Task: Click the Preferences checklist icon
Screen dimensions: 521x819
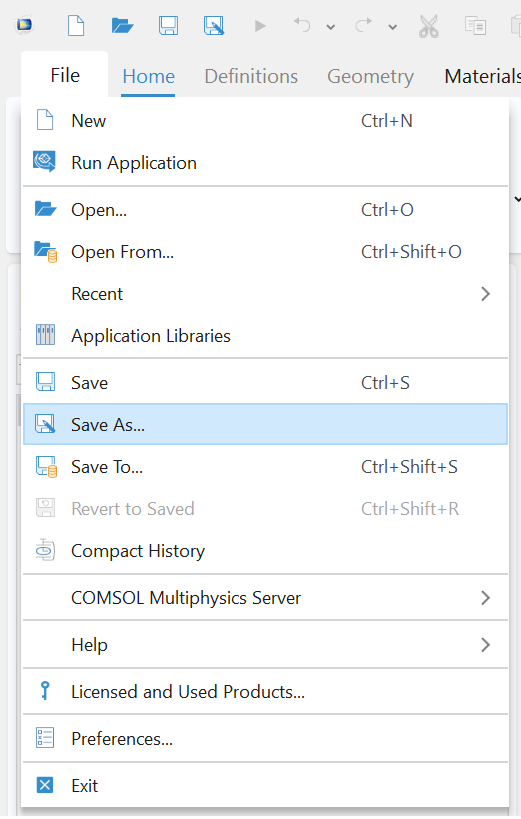Action: click(x=45, y=738)
